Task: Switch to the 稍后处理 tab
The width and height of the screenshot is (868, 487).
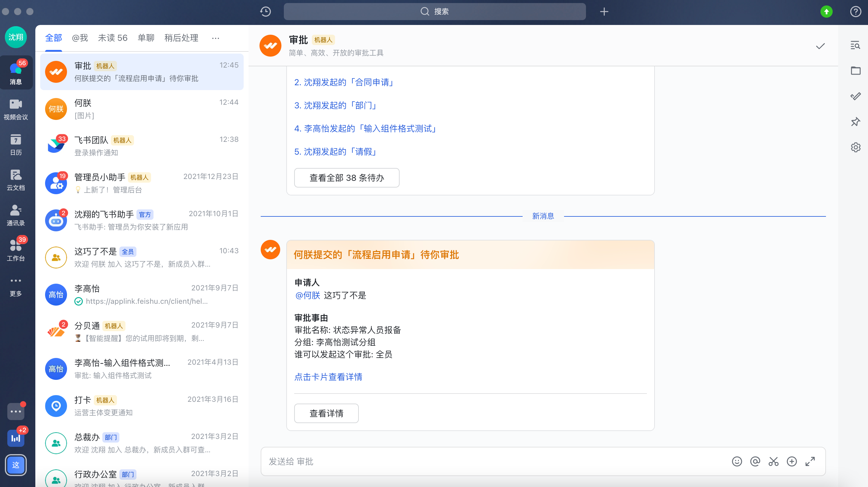Action: coord(181,38)
